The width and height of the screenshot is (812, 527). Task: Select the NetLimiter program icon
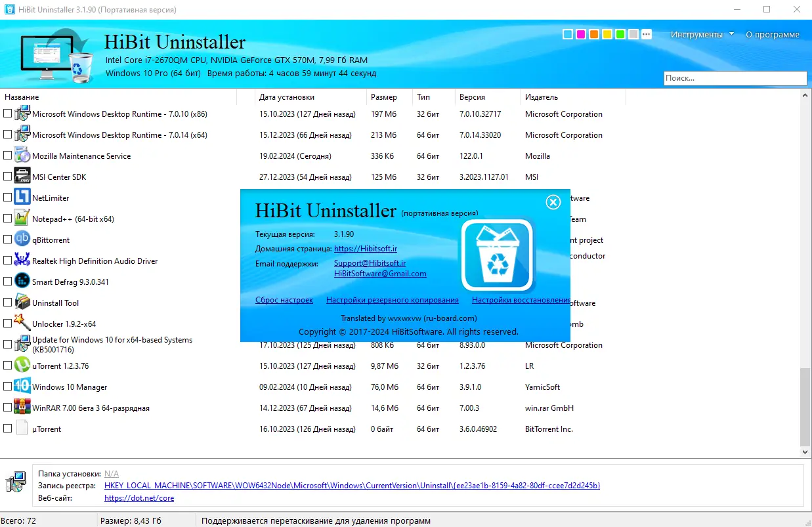(22, 198)
